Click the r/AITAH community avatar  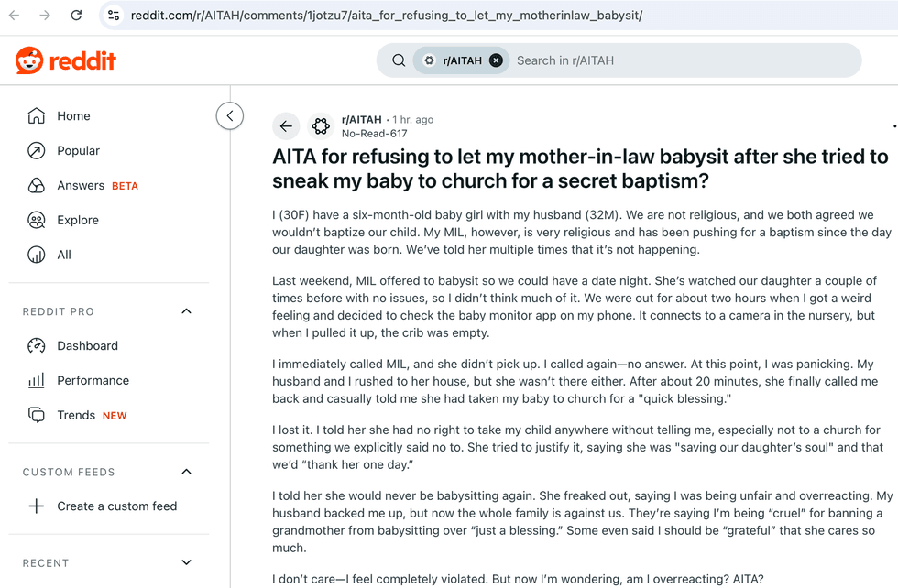click(321, 126)
